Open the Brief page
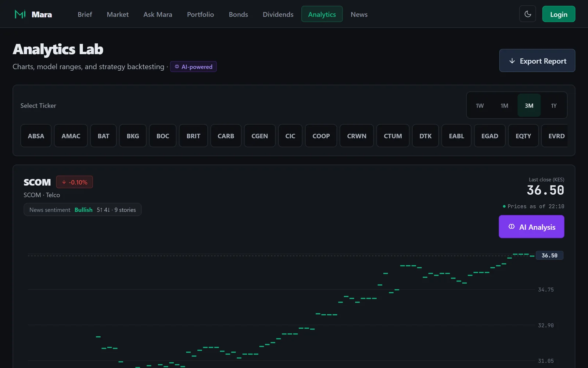 pyautogui.click(x=85, y=14)
